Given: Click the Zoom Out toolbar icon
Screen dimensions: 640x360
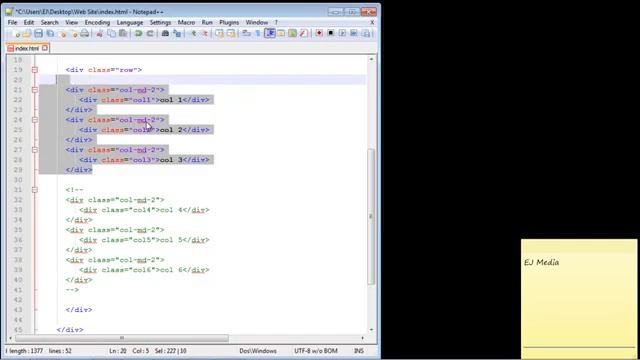Looking at the screenshot, I should (205, 33).
